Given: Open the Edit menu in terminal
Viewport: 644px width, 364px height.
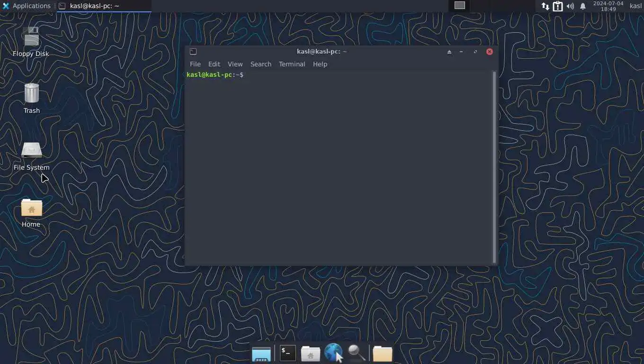Looking at the screenshot, I should tap(214, 64).
